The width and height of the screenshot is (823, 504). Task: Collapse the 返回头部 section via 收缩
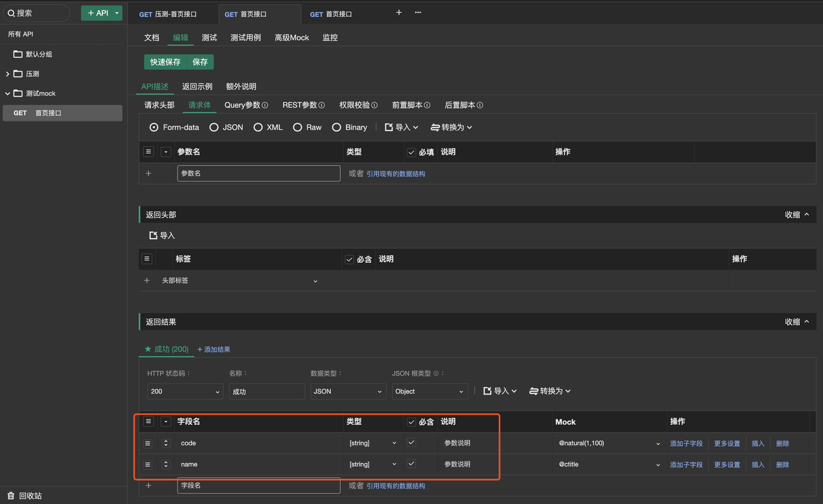797,215
